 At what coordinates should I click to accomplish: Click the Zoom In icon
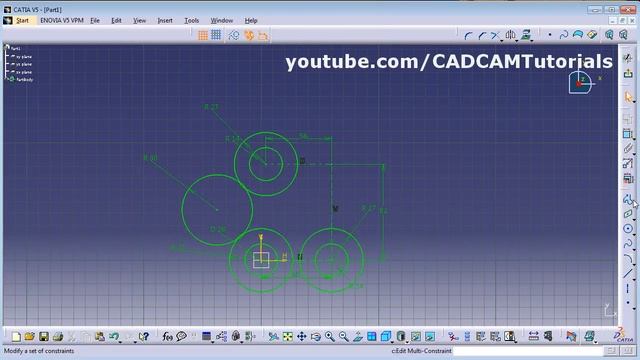[x=330, y=337]
